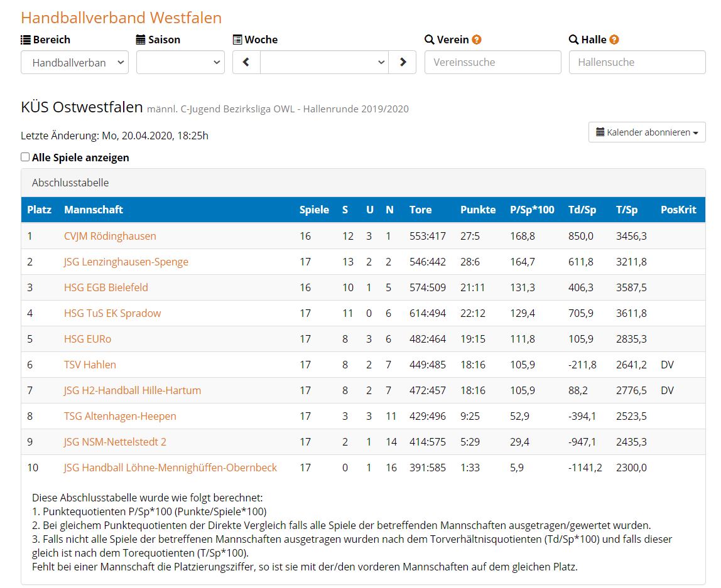
Task: Click the Verein search magnifier icon
Action: tap(430, 40)
